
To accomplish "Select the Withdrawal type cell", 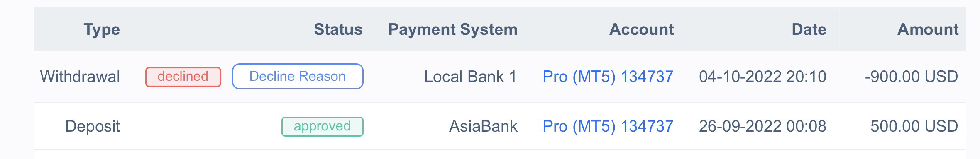I will tap(80, 77).
